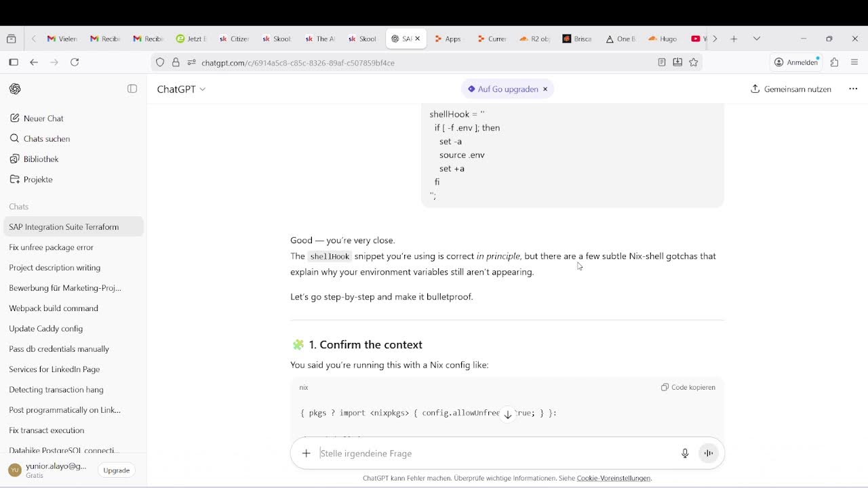Close the active SAP tab
Screen dimensions: 868x488
417,39
